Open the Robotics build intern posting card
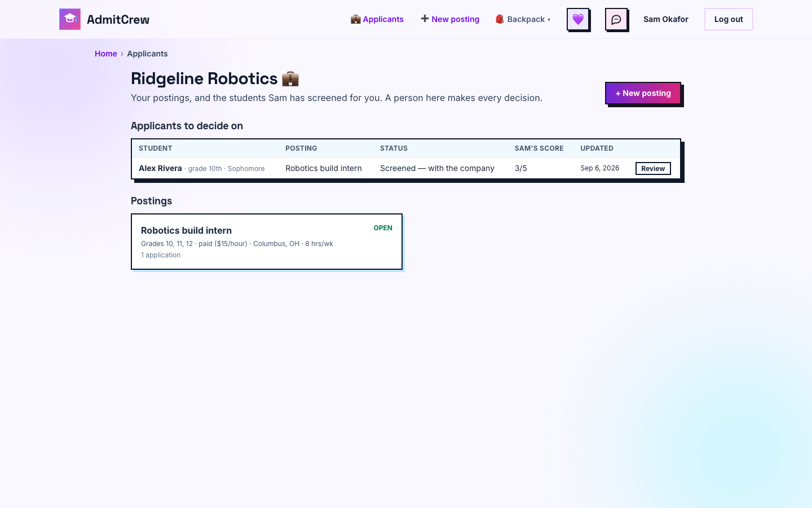Viewport: 812px width, 508px height. (x=267, y=242)
